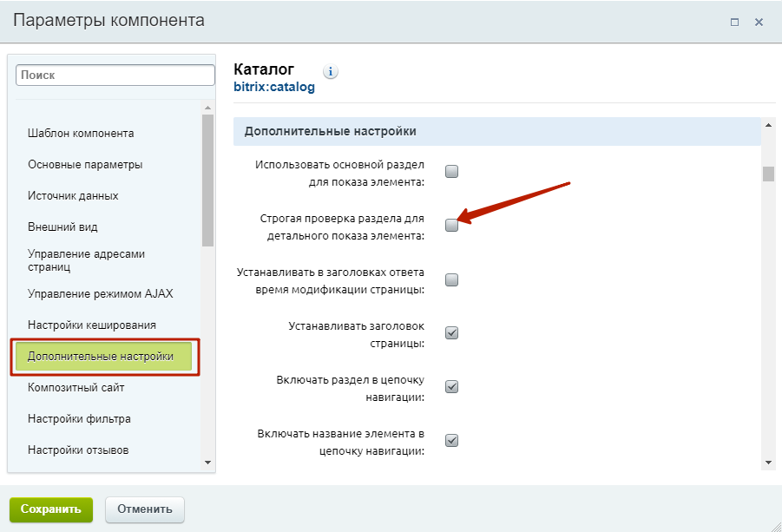Enable Строгая проверка раздела checkbox
This screenshot has height=532, width=782.
(x=451, y=226)
